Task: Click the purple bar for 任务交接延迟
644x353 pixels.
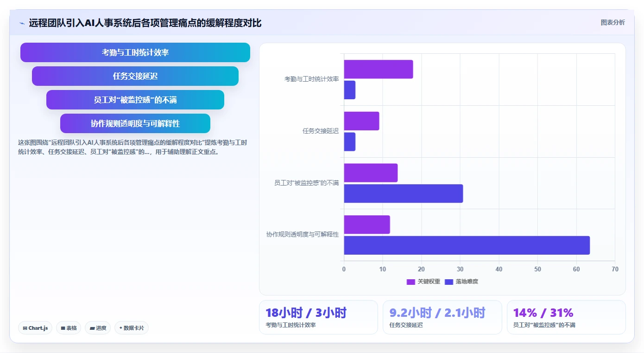Action: 361,121
